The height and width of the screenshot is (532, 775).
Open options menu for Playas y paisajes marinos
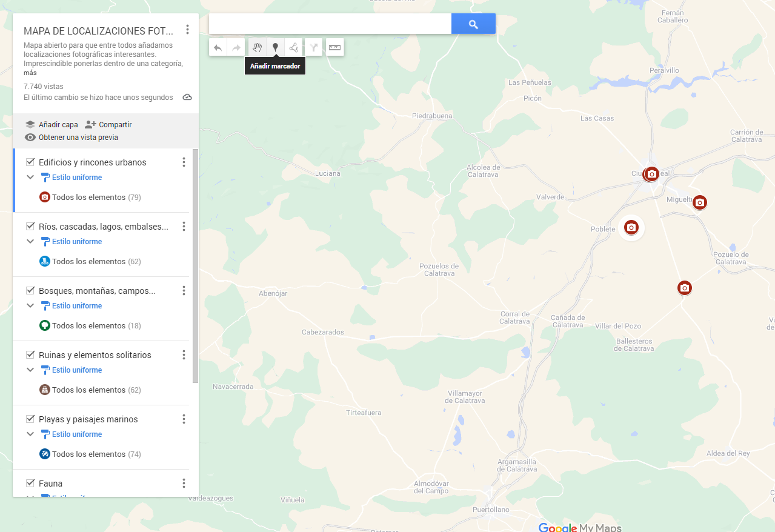(x=184, y=419)
